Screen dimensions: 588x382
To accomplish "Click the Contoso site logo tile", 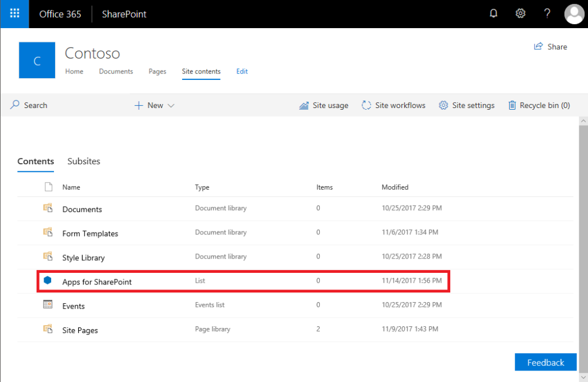I will point(37,60).
